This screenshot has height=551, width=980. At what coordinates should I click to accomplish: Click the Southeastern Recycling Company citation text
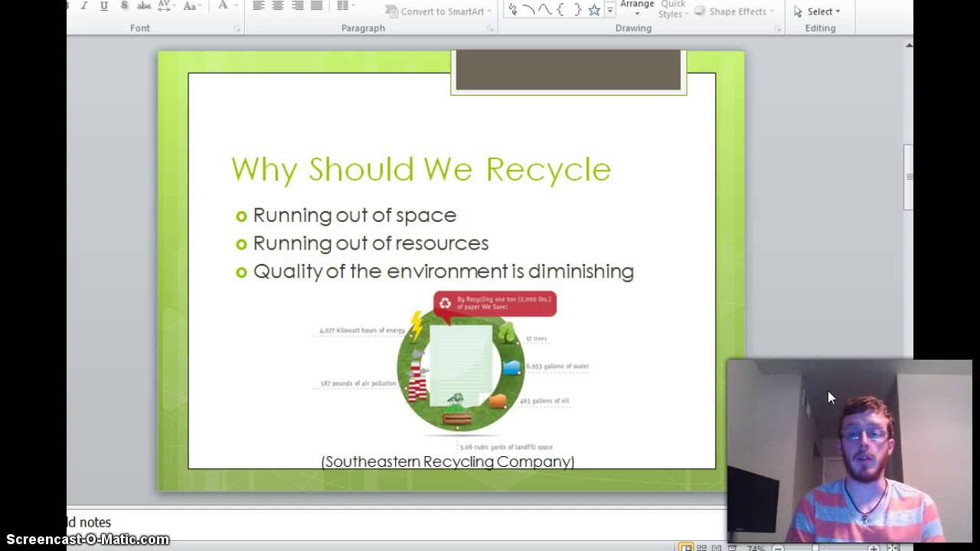pos(448,461)
